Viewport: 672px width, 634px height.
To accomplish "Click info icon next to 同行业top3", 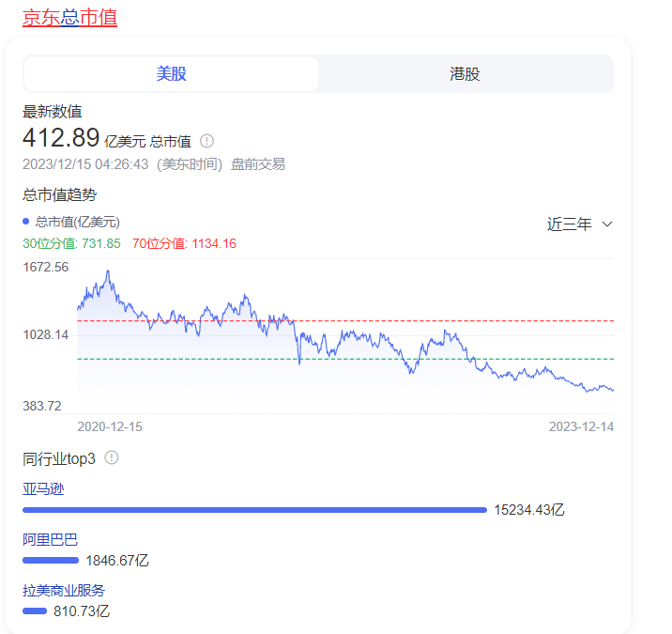I will click(112, 457).
